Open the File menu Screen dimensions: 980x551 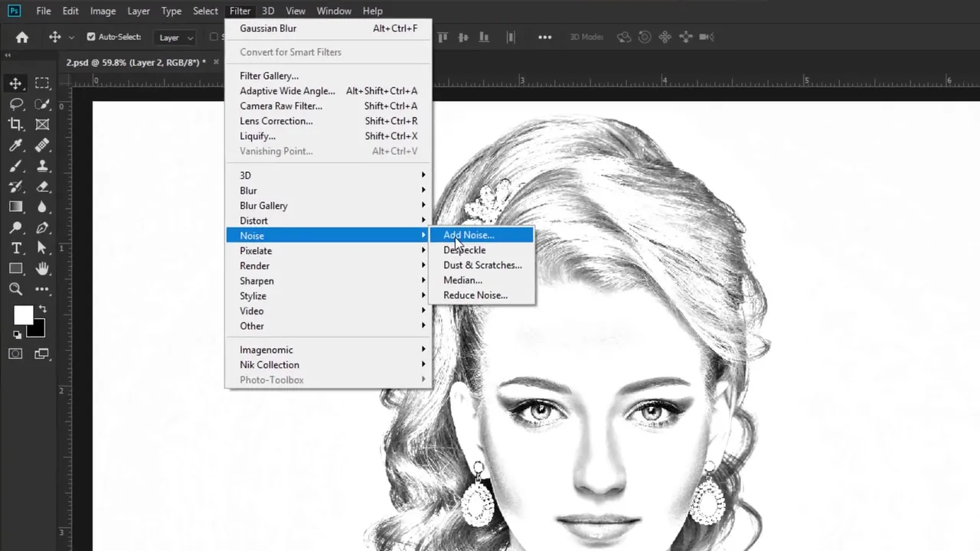tap(44, 11)
